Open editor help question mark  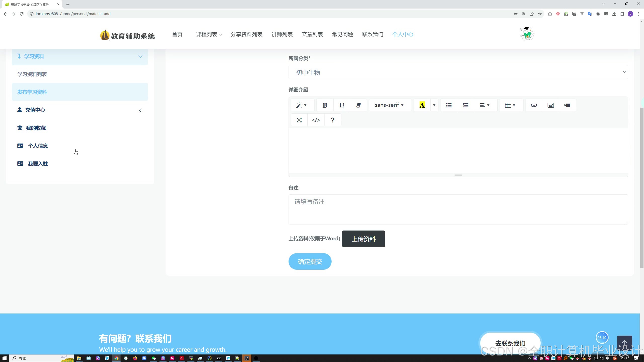click(x=333, y=120)
